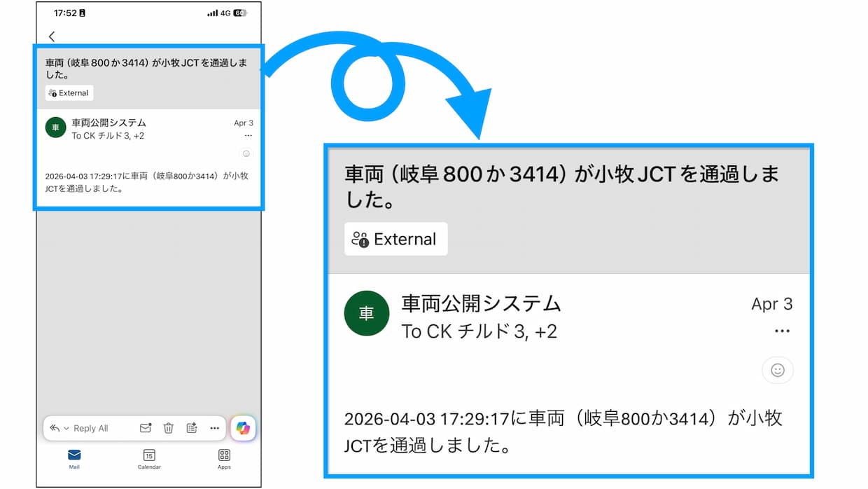This screenshot has width=868, height=489.
Task: Launch the Copilot assistant button
Action: (x=243, y=428)
